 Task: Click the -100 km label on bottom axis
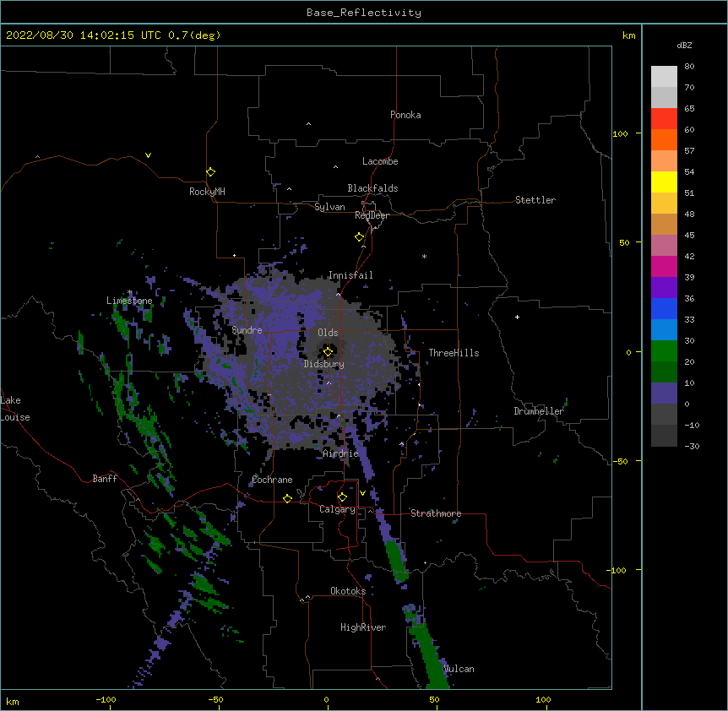coord(106,699)
